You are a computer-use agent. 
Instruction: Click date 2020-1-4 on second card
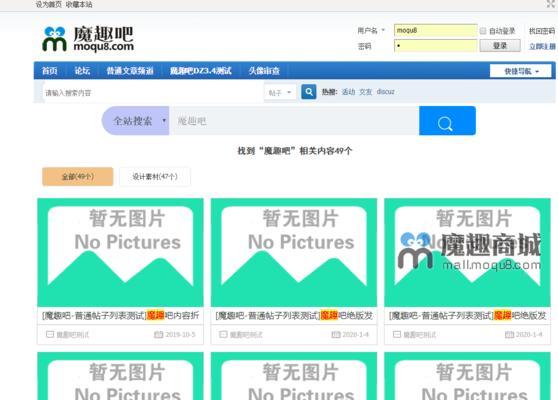coord(356,335)
